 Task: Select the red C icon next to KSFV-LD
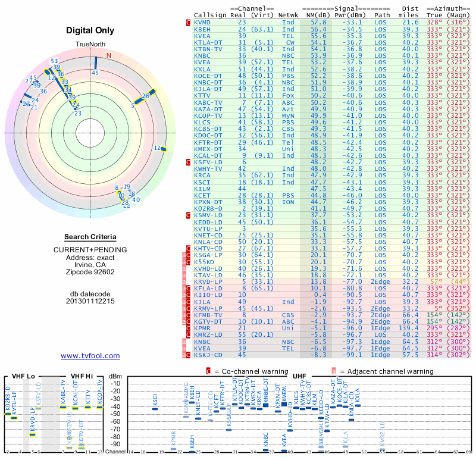point(188,162)
